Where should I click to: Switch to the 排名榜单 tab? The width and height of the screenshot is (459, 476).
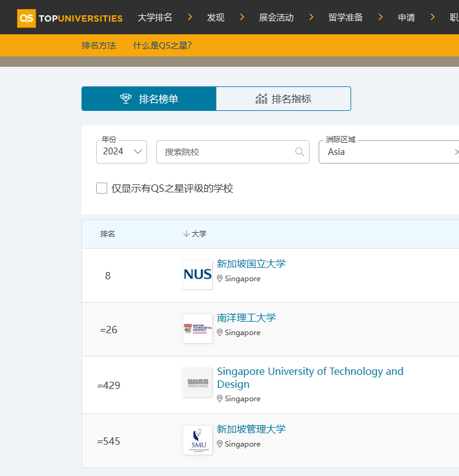[149, 99]
